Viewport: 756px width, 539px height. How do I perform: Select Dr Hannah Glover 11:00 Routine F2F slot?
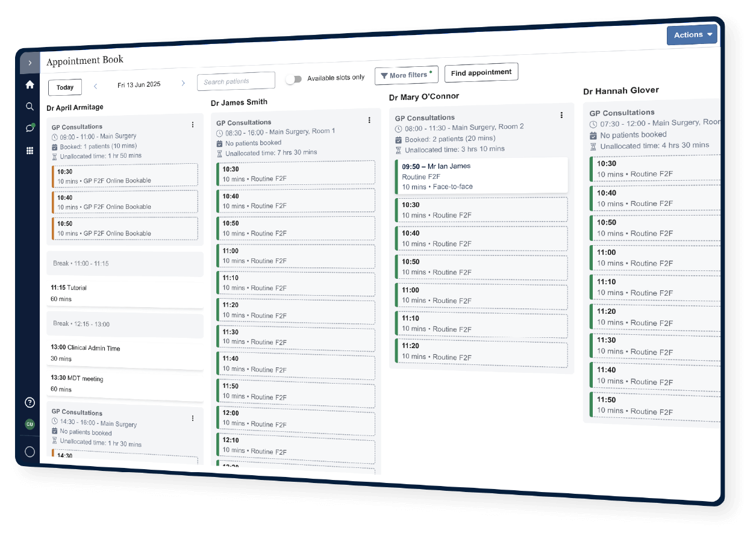655,258
